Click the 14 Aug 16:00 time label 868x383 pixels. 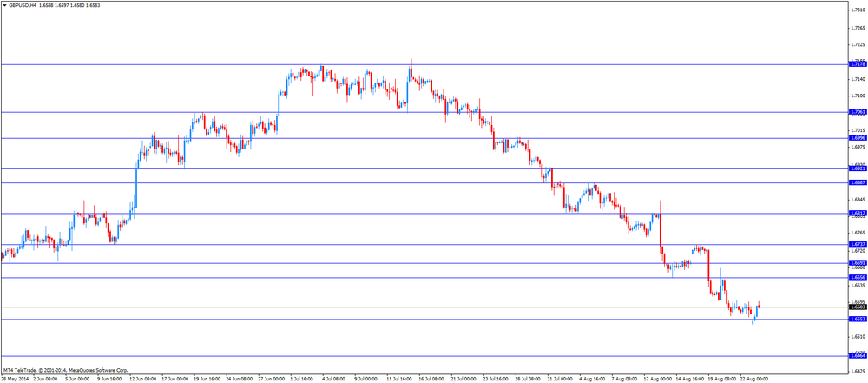point(690,379)
